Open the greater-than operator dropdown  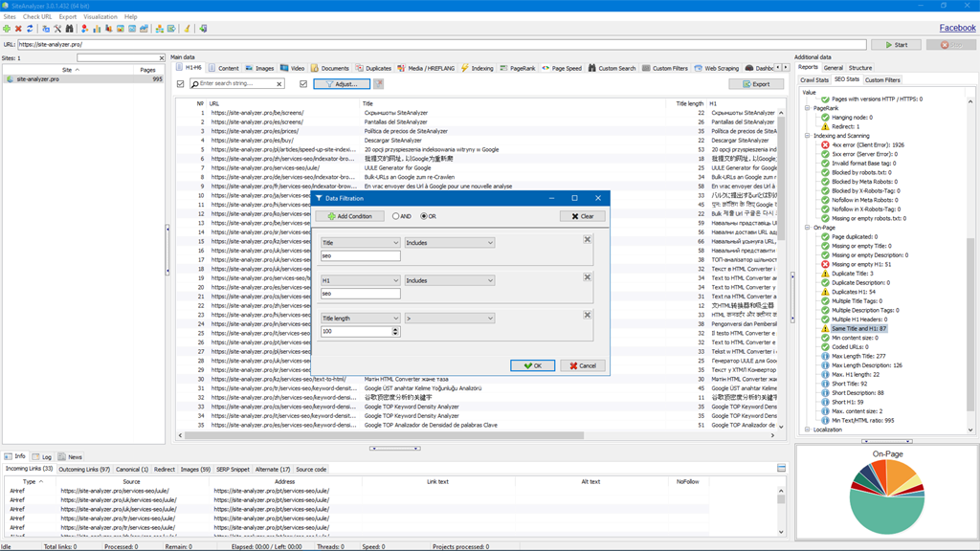coord(450,318)
